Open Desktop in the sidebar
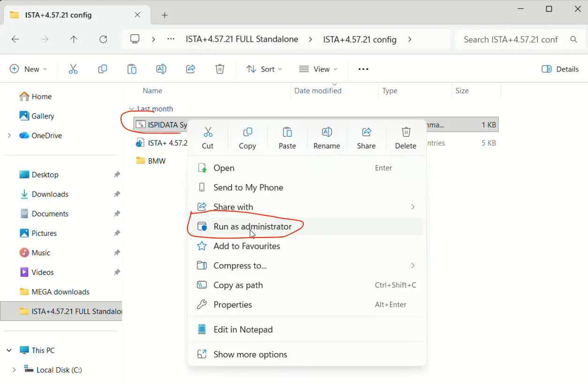 (x=39, y=175)
